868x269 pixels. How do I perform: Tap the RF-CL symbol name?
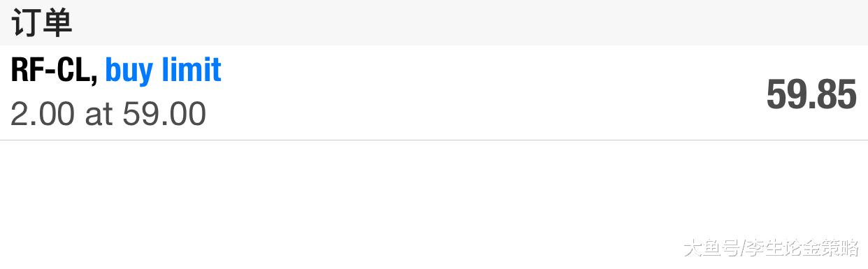[x=50, y=70]
